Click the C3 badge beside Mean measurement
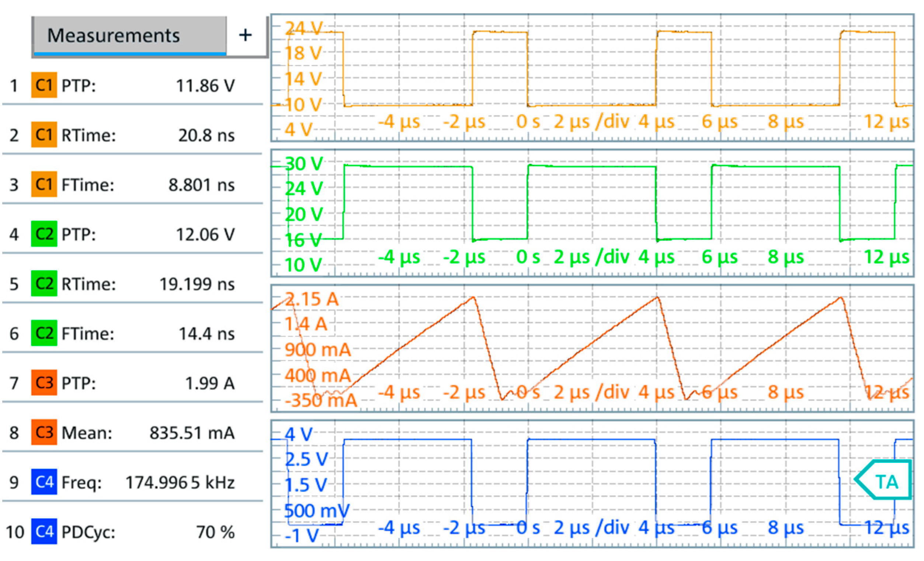Viewport: 924px width, 561px height. coord(44,432)
